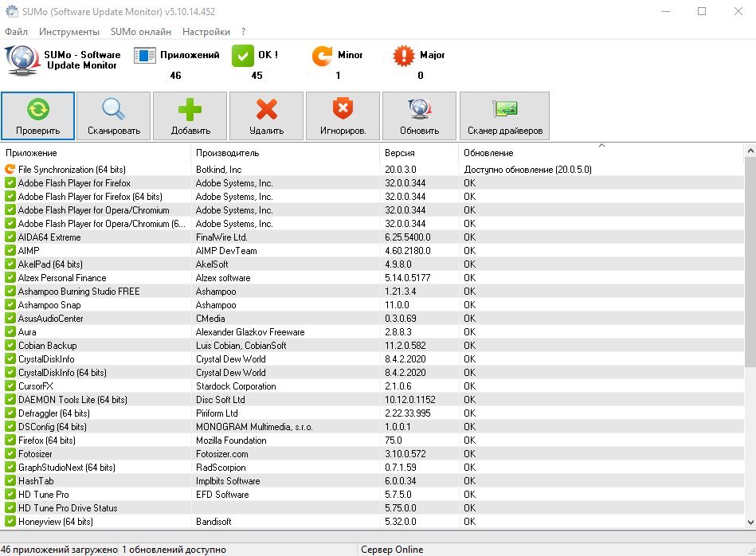Select the Firefox (64 bits) entry
756x556 pixels.
tap(47, 440)
